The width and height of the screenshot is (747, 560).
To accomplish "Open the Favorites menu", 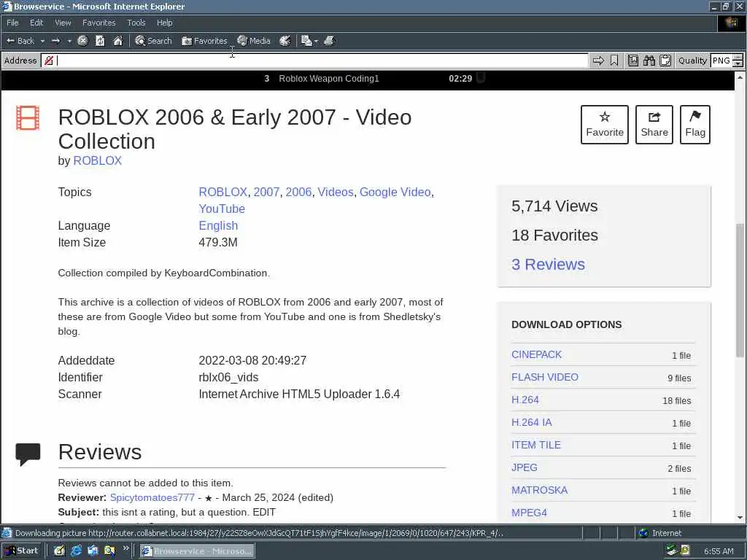I will pyautogui.click(x=98, y=23).
